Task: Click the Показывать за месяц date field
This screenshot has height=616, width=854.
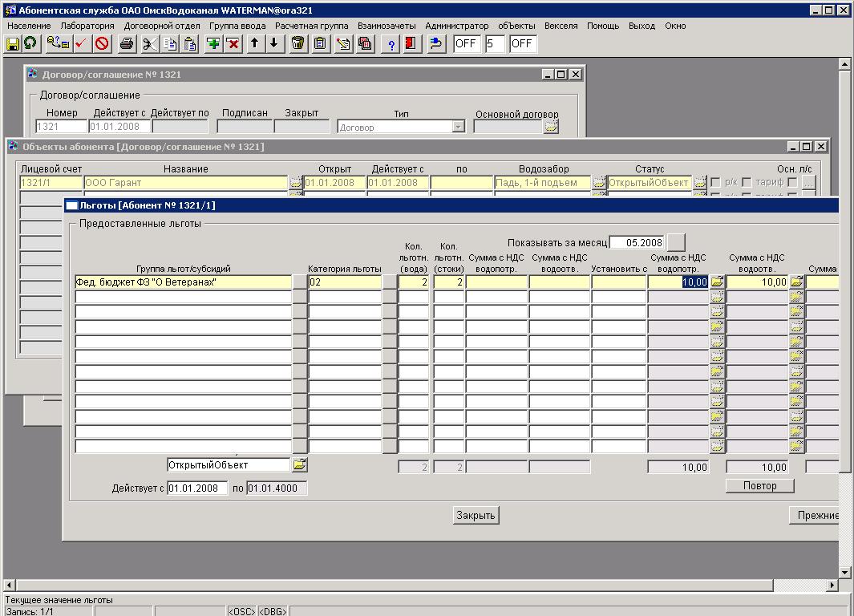Action: [x=637, y=242]
